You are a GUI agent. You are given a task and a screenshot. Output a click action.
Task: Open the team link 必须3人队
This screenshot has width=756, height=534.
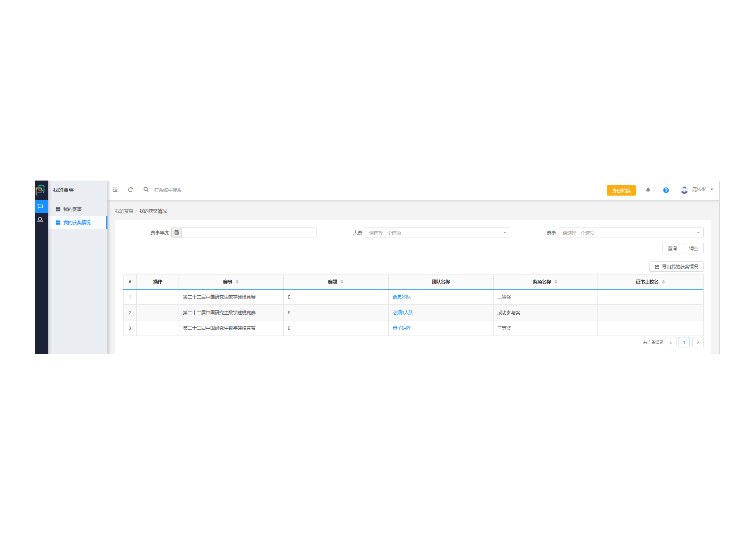coord(403,313)
